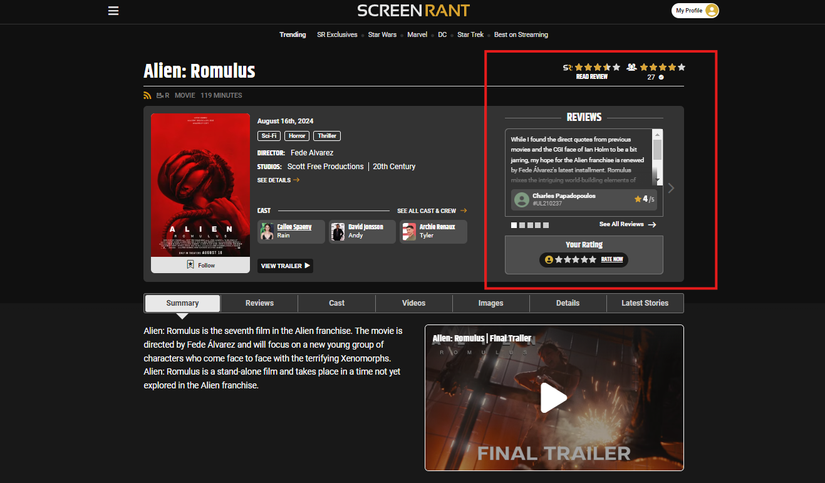This screenshot has height=483, width=825.
Task: Open Cailee Spaeny cast card
Action: (x=291, y=232)
